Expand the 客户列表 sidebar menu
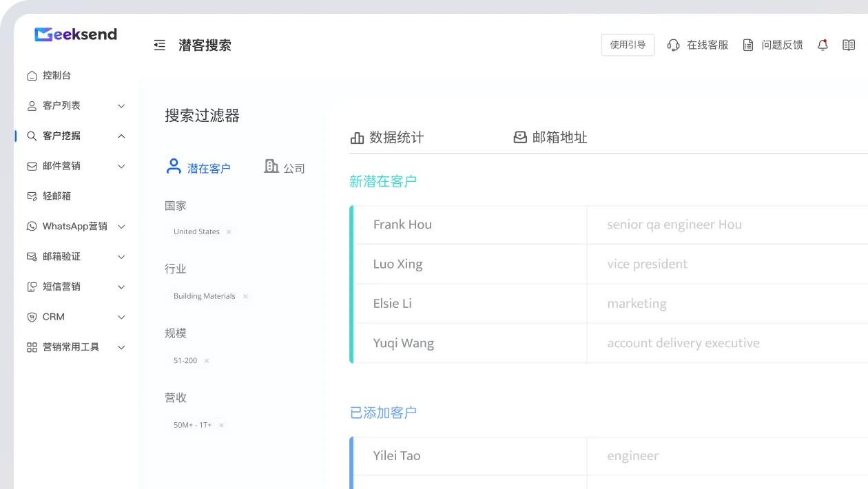 tap(76, 105)
